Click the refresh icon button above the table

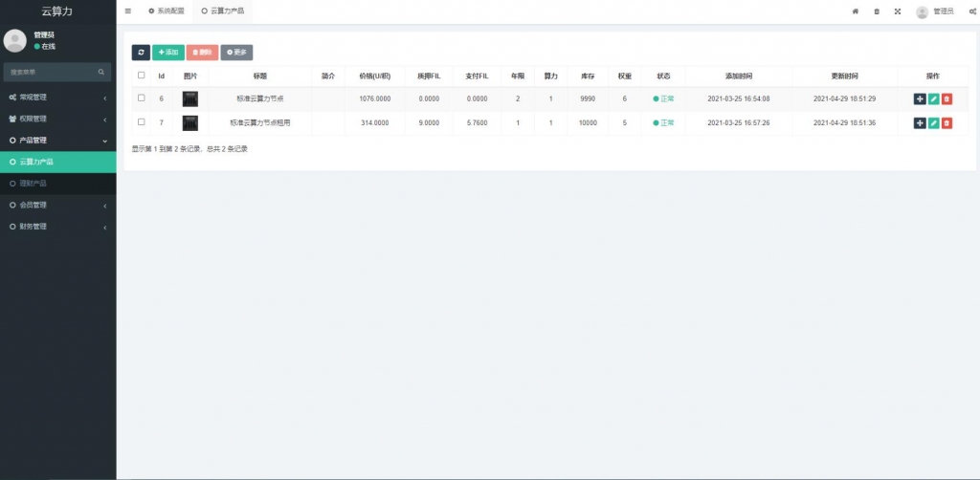pyautogui.click(x=141, y=53)
